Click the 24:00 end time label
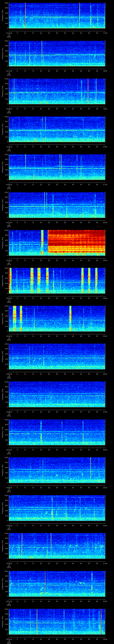Viewport: 114px width, 644px height. point(105,298)
